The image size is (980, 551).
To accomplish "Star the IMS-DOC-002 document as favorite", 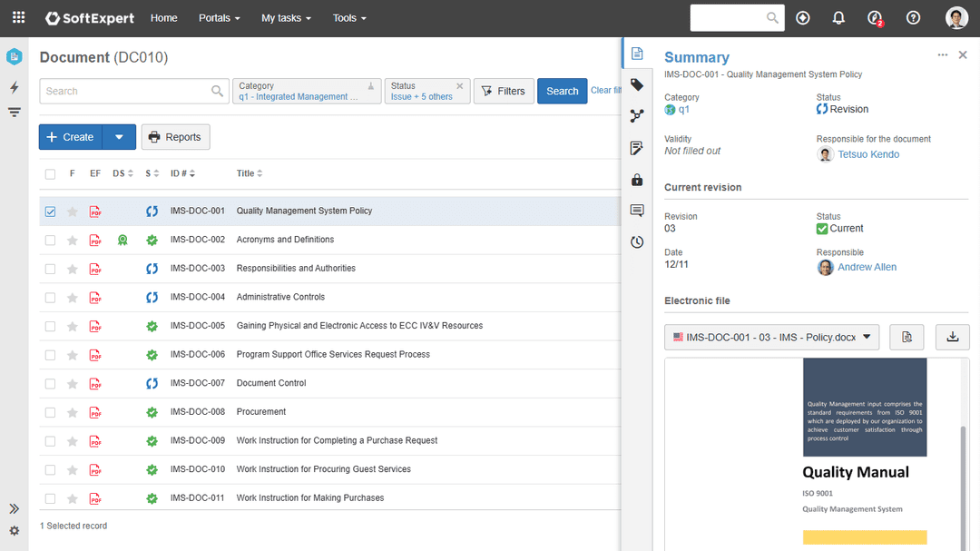I will pyautogui.click(x=73, y=241).
